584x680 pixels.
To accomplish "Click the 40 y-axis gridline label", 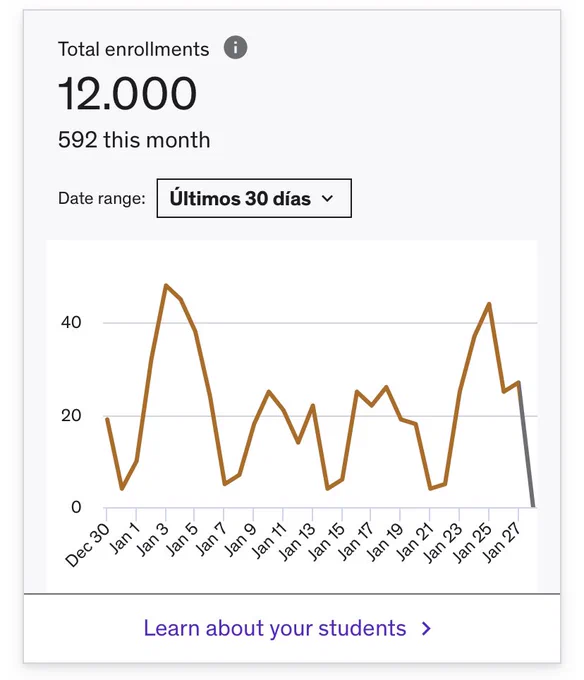I will [x=71, y=322].
